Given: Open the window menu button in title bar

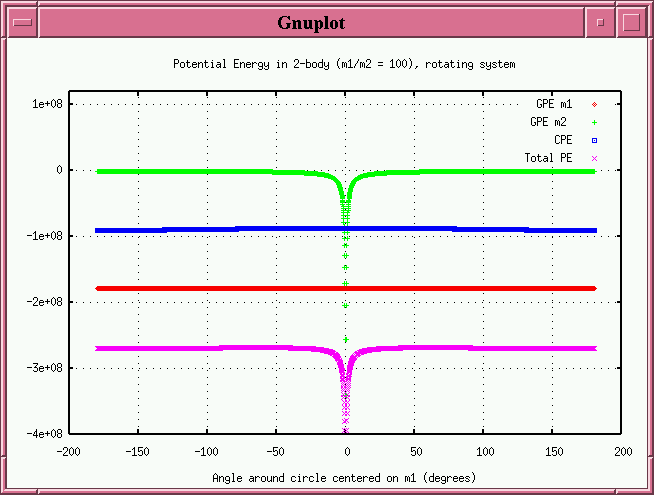Looking at the screenshot, I should [24, 22].
